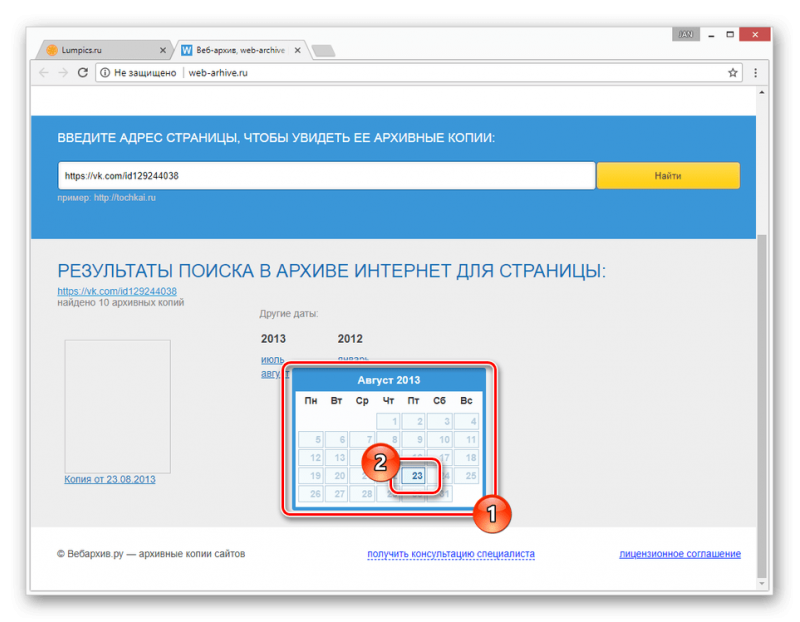Click the 2013 year heading

[x=273, y=339]
